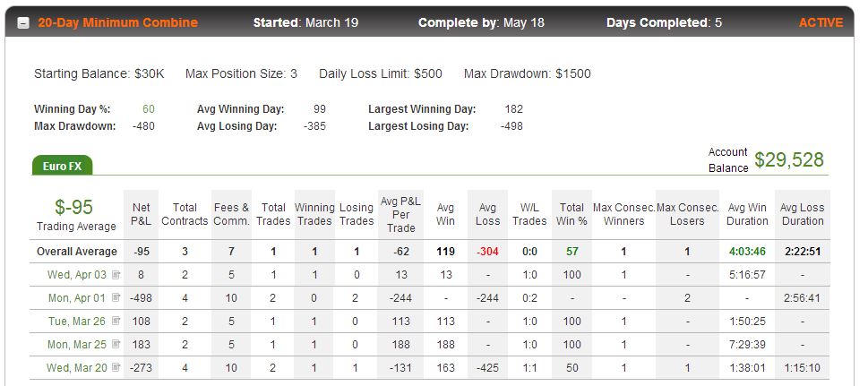Open note icon beside Tue, Mar 26
Viewport: 868px width, 386px height.
pyautogui.click(x=116, y=322)
